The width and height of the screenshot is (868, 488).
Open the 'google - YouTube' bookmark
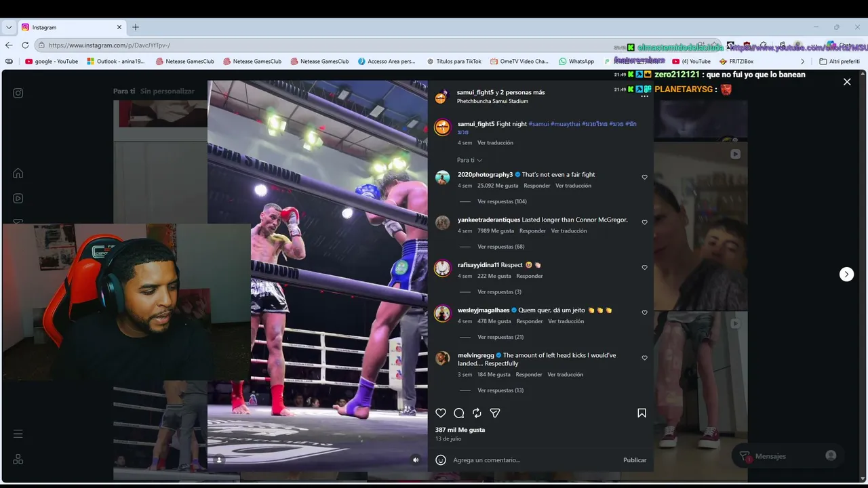(x=52, y=61)
